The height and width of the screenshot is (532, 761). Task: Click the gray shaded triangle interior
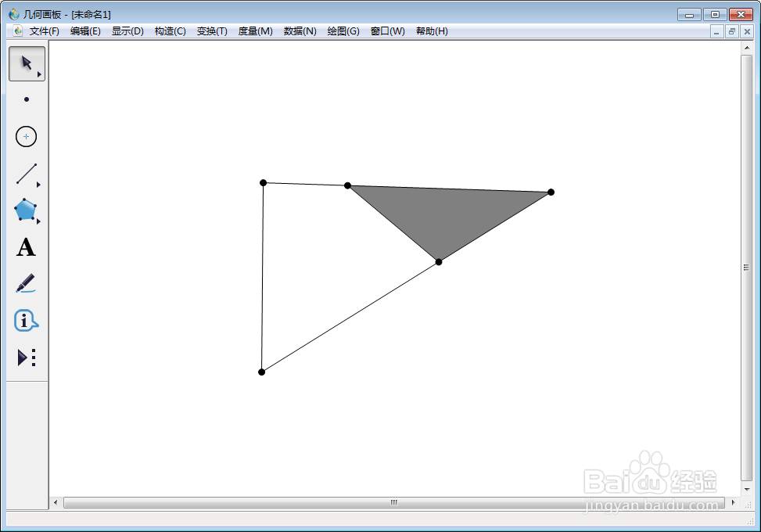click(x=447, y=211)
